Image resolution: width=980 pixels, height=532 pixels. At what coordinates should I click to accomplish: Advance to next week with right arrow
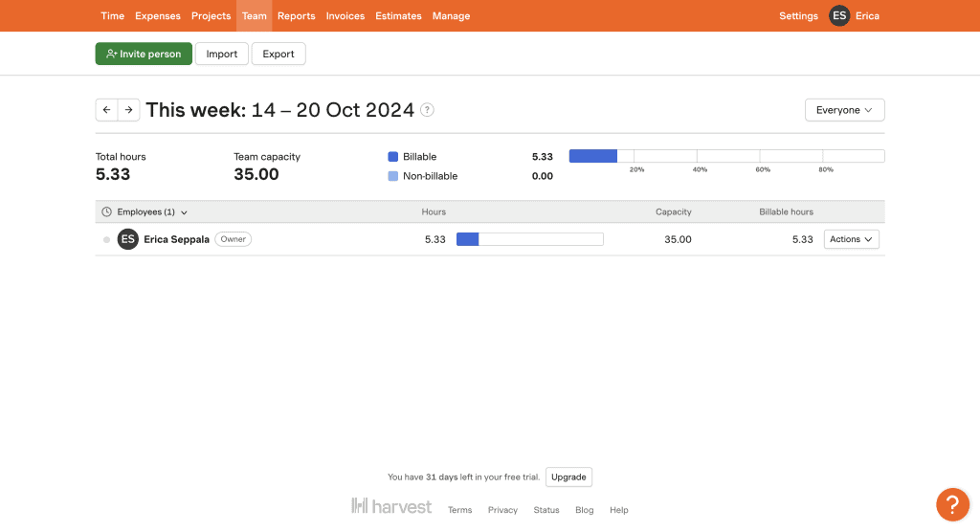tap(129, 110)
